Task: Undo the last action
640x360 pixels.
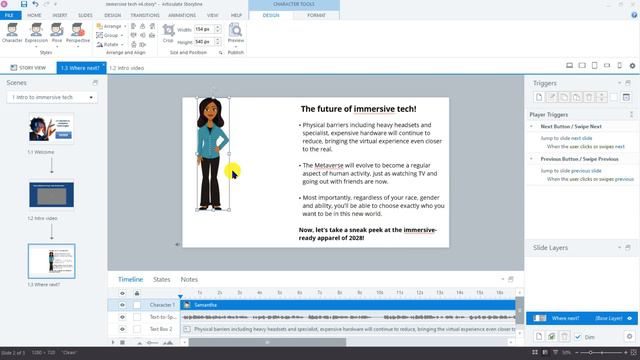Action: (36, 4)
